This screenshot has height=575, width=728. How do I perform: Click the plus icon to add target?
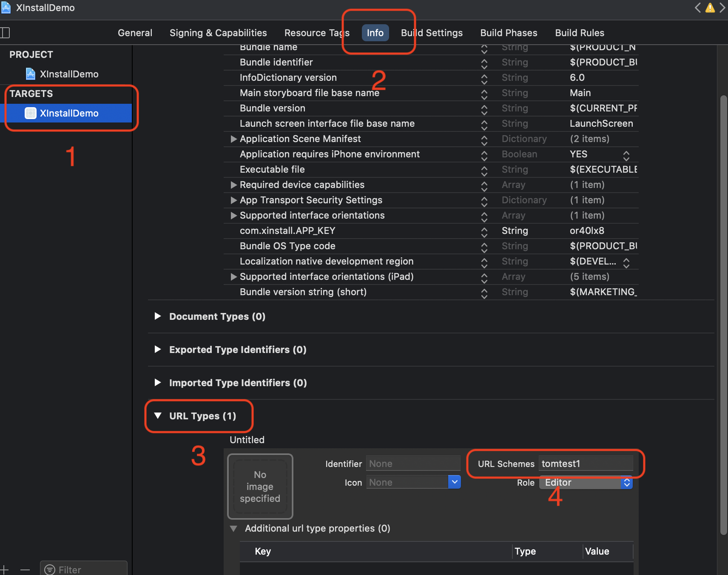coord(4,569)
